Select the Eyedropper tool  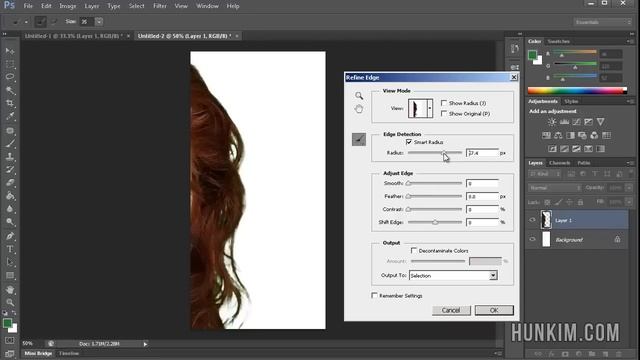tap(10, 116)
